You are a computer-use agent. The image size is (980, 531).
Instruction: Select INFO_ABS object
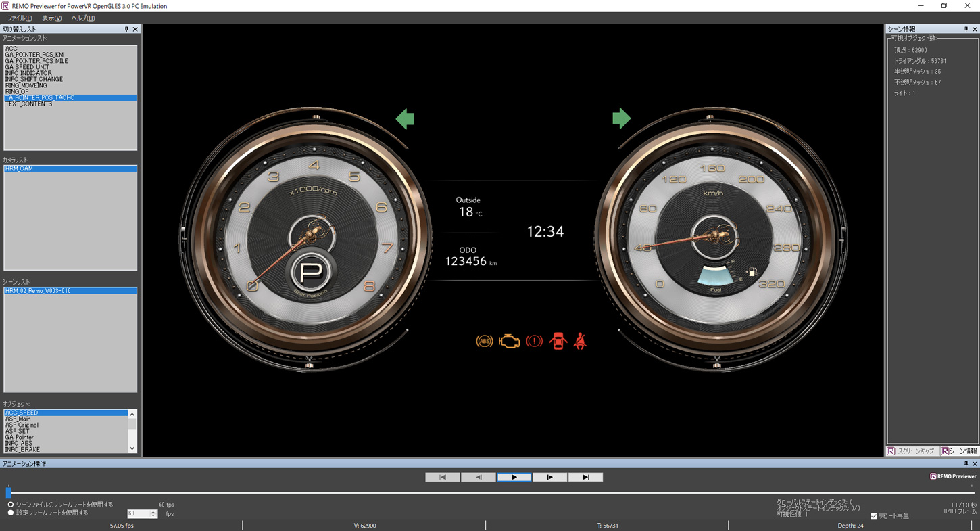[x=66, y=443]
